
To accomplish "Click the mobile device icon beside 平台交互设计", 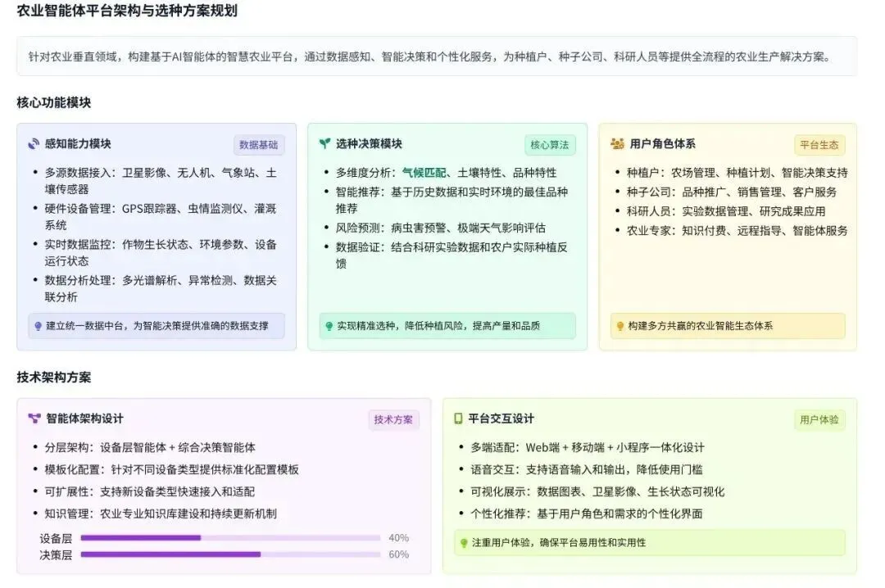I will pos(458,418).
